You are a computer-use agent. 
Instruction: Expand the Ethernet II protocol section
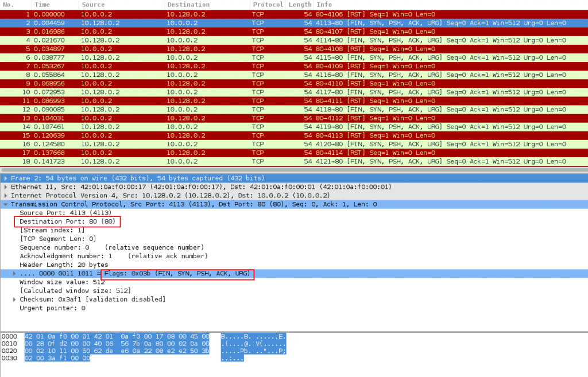coord(5,186)
